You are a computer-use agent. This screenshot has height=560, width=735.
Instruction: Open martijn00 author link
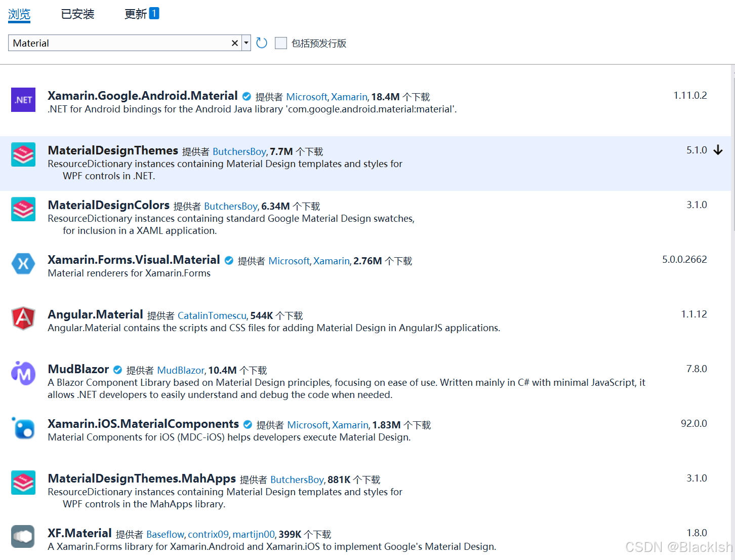click(253, 534)
